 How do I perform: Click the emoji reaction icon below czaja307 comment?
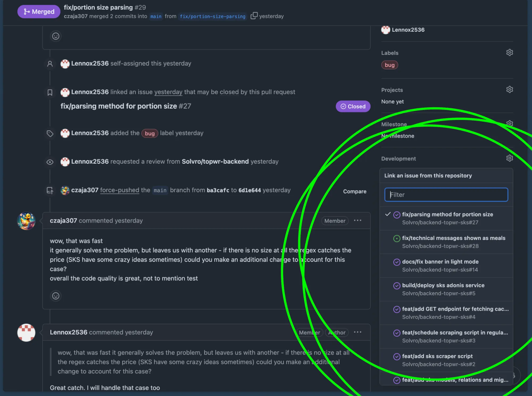[x=56, y=295]
